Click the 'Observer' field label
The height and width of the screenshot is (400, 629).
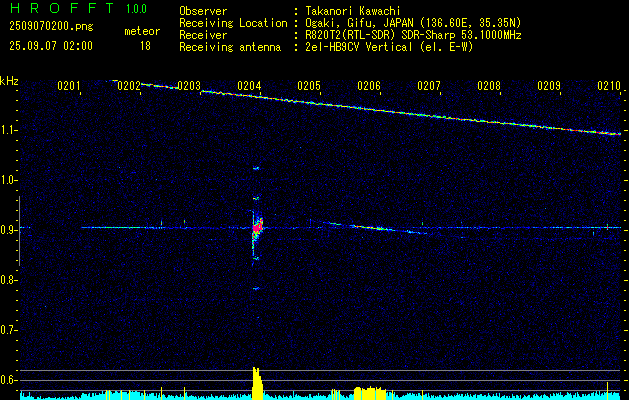203,11
